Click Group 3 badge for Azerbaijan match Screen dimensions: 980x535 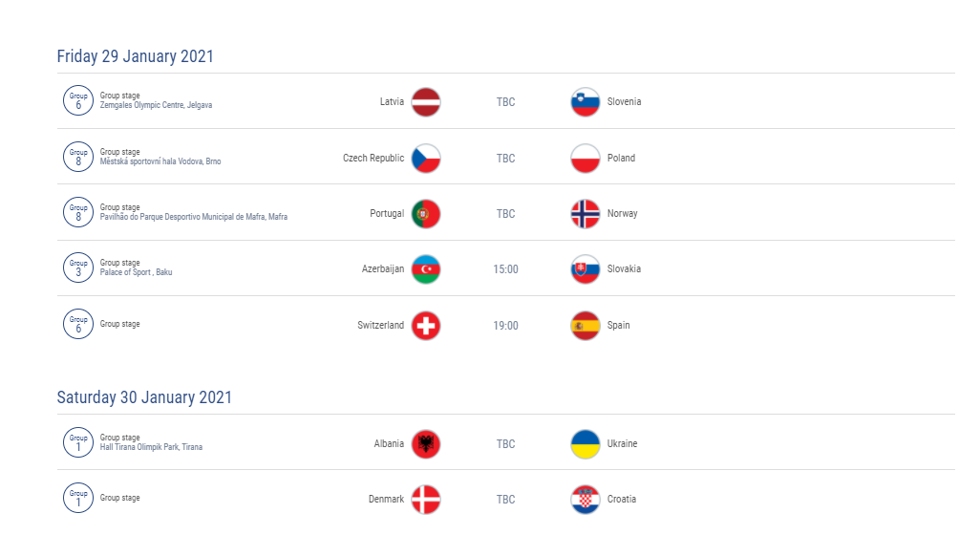coord(78,267)
